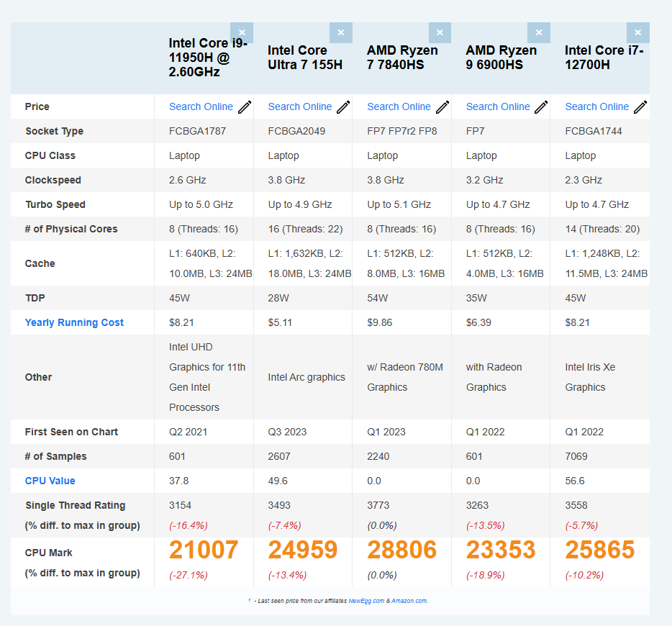Click socket type FCBGA1787
672x626 pixels.
[x=197, y=131]
